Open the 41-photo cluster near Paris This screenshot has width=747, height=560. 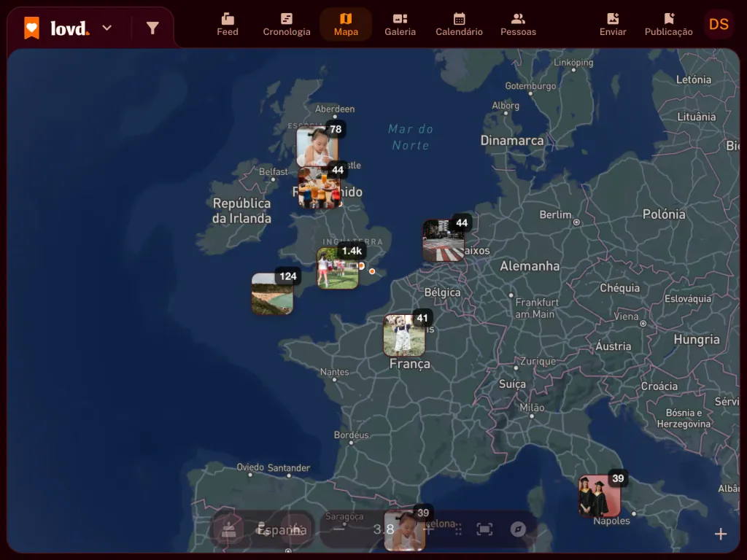pos(404,335)
